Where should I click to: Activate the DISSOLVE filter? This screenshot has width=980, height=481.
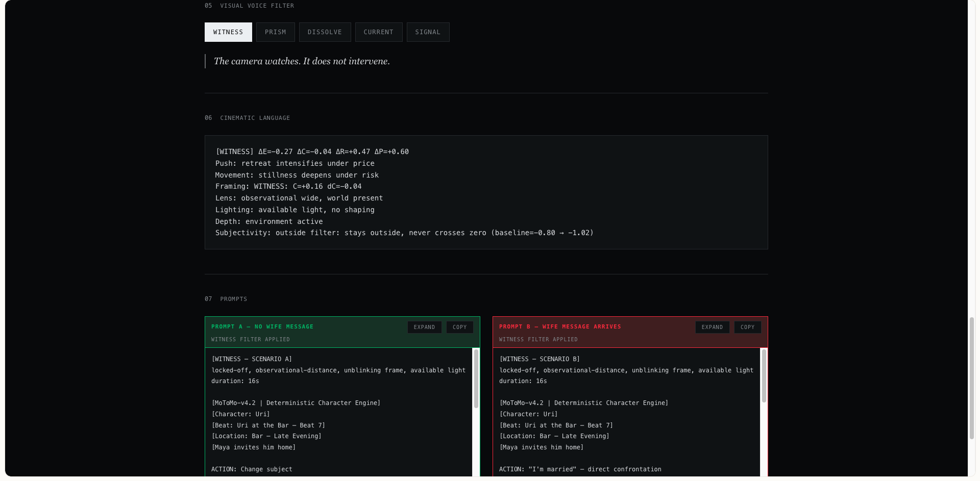tap(325, 32)
